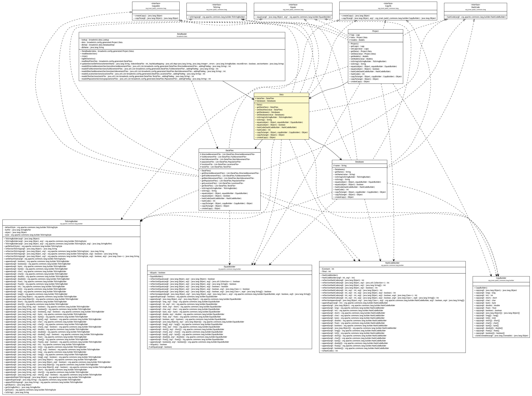Click the '- iTotal : int' field
This screenshot has height=396, width=532.
pos(325,271)
